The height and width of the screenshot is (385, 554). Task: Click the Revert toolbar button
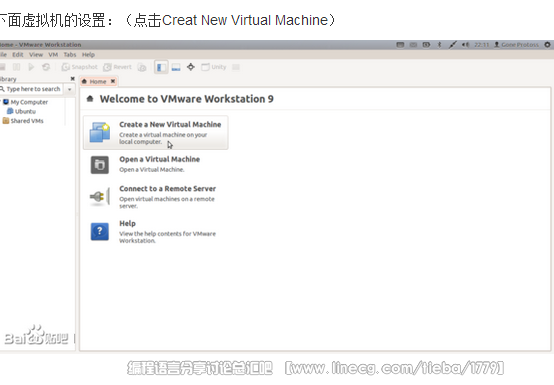tap(118, 67)
